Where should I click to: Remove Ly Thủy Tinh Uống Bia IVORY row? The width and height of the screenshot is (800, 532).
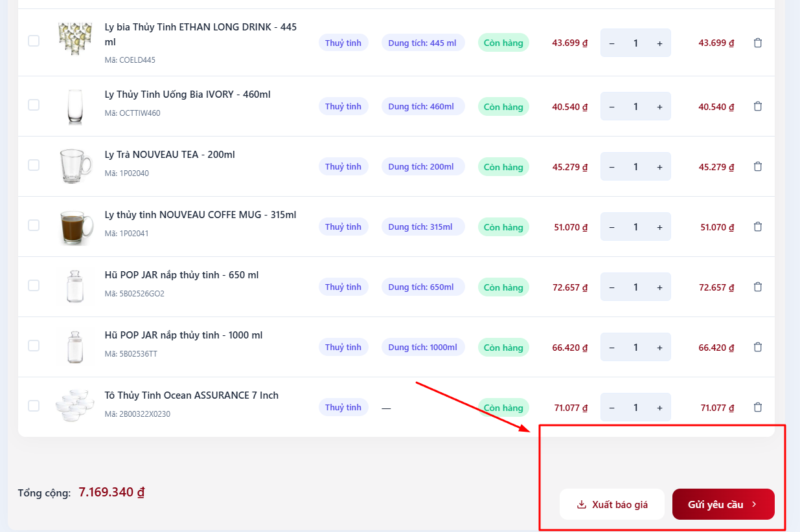pyautogui.click(x=757, y=106)
